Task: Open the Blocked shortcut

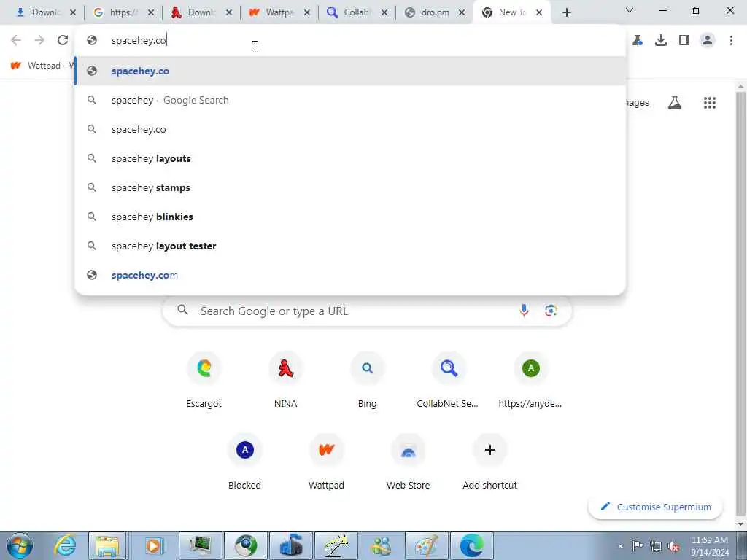Action: (x=244, y=462)
